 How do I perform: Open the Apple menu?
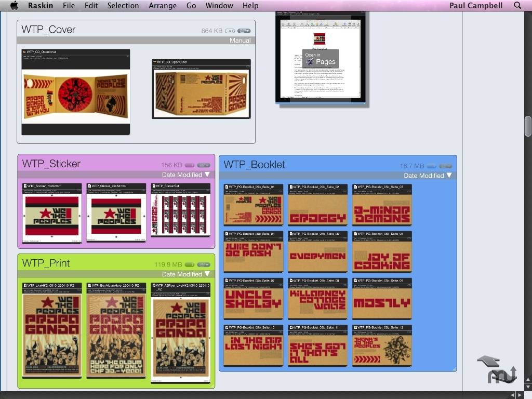pyautogui.click(x=14, y=5)
